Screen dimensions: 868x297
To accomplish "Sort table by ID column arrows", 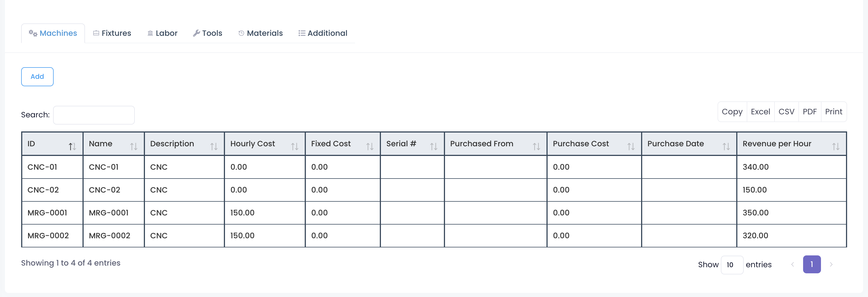I will point(72,147).
